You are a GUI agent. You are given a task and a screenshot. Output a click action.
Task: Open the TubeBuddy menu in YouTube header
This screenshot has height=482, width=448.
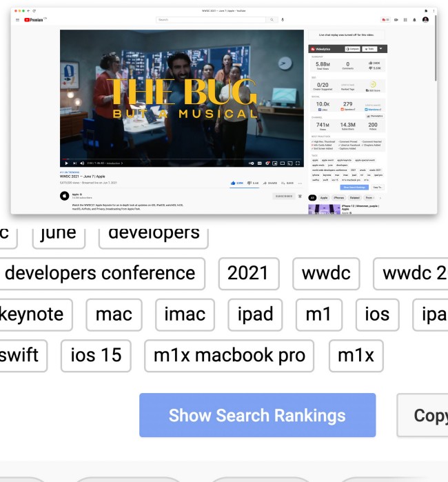pyautogui.click(x=385, y=20)
